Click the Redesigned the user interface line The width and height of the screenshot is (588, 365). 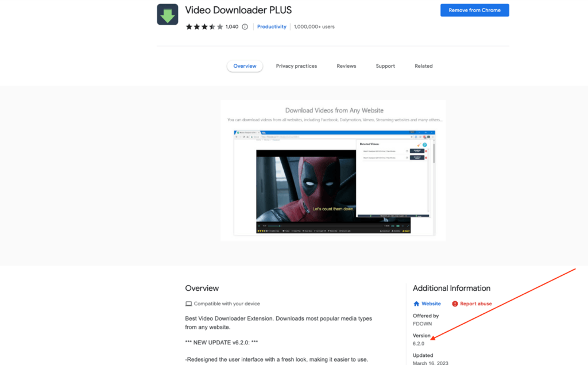coord(276,359)
